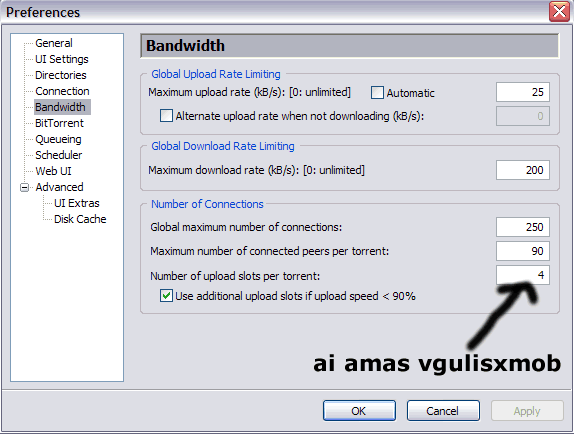Viewport: 574px width, 436px height.
Task: Open UI Extras under Advanced
Action: [77, 203]
